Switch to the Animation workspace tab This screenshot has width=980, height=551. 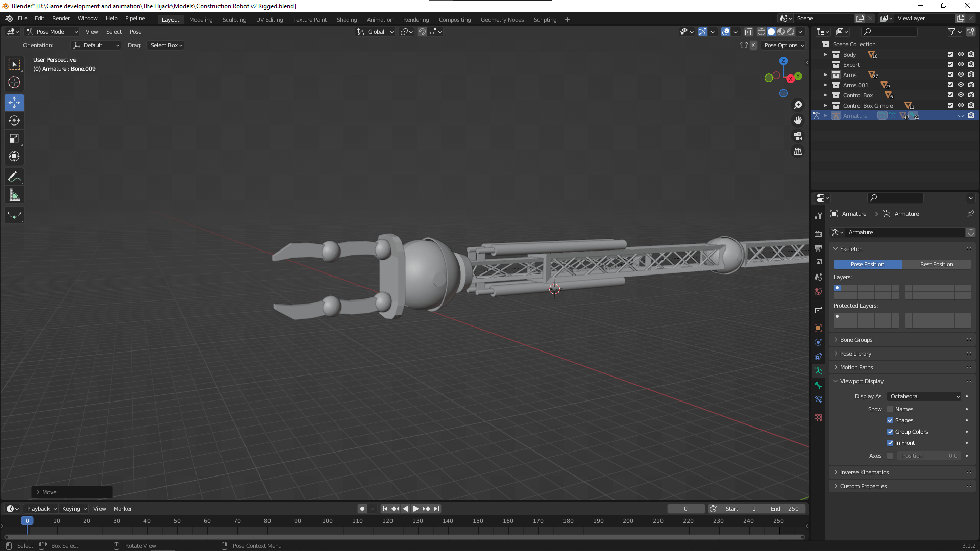[x=380, y=20]
